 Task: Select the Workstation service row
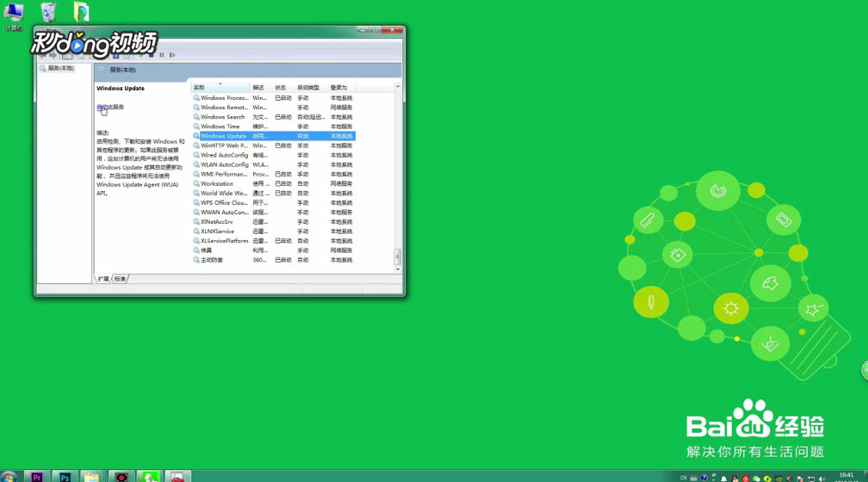[x=274, y=183]
